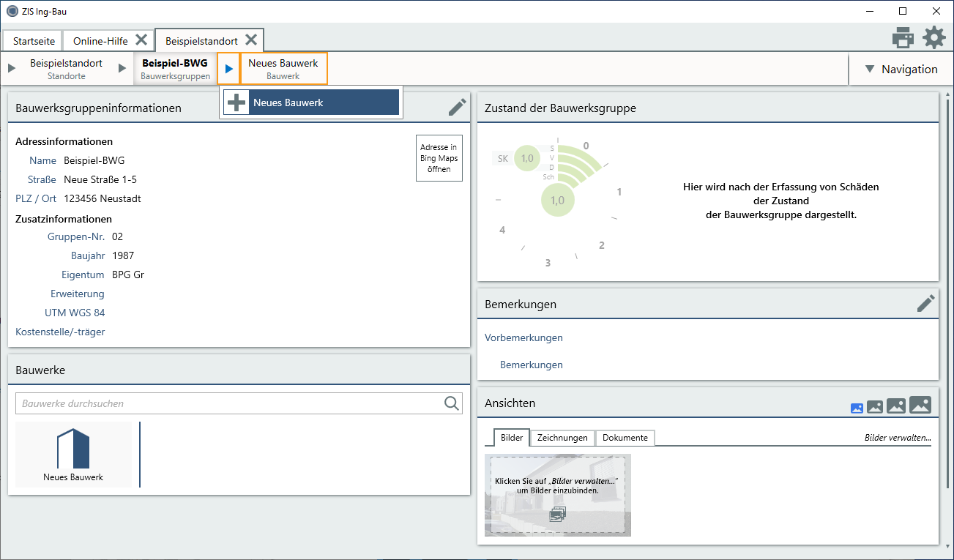954x560 pixels.
Task: Select the second smallest image size icon
Action: coord(874,407)
